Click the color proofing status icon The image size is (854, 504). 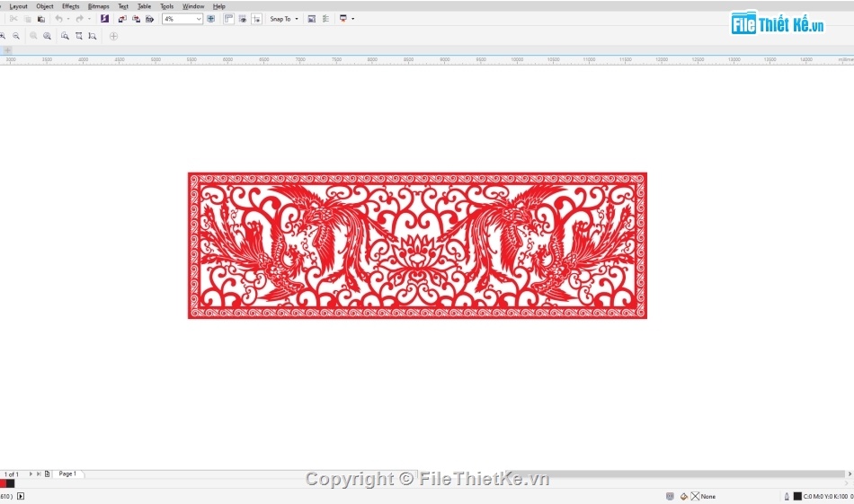(x=670, y=497)
